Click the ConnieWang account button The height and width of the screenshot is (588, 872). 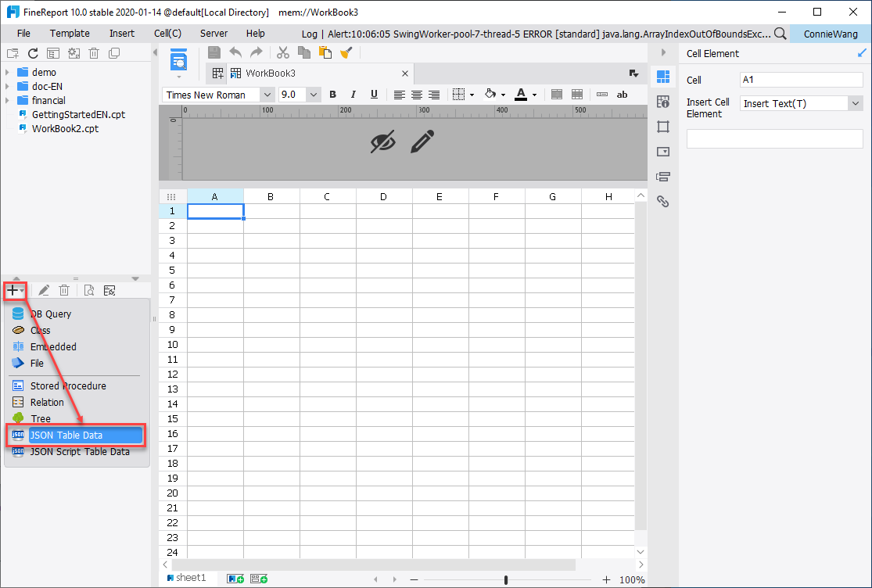pyautogui.click(x=829, y=34)
